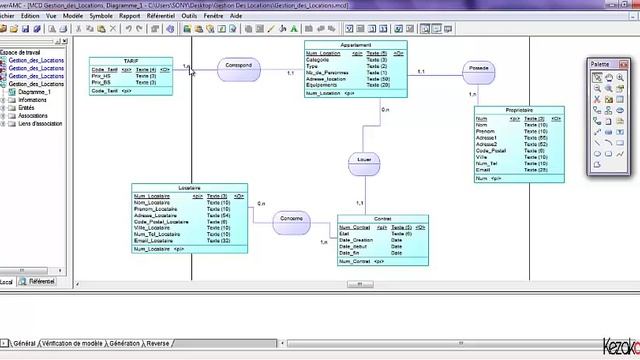This screenshot has height=360, width=640.
Task: Select the zoom in tool in Palette
Action: pos(620,78)
